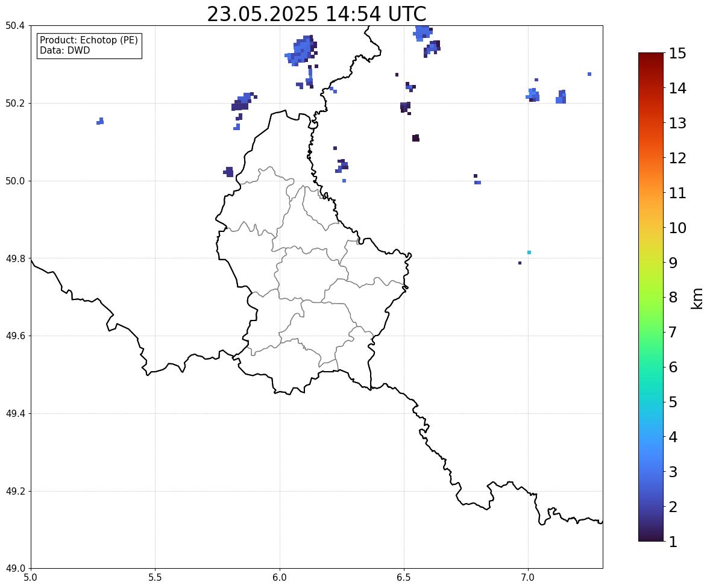Image resolution: width=710 pixels, height=588 pixels.
Task: Click the title '23.05.2025 14:54 UTC'
Action: [316, 14]
